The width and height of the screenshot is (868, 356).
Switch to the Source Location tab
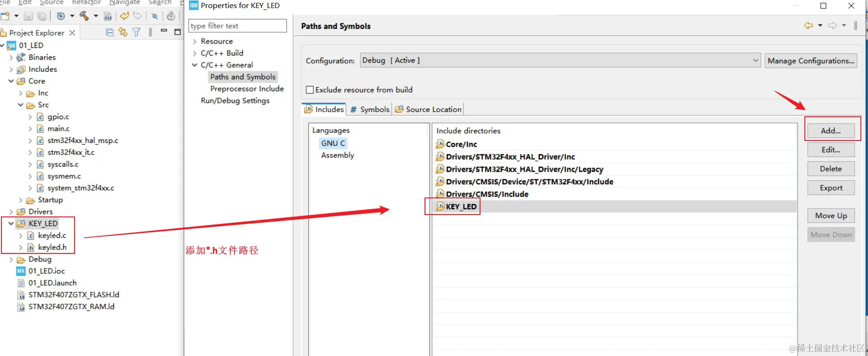(x=428, y=109)
